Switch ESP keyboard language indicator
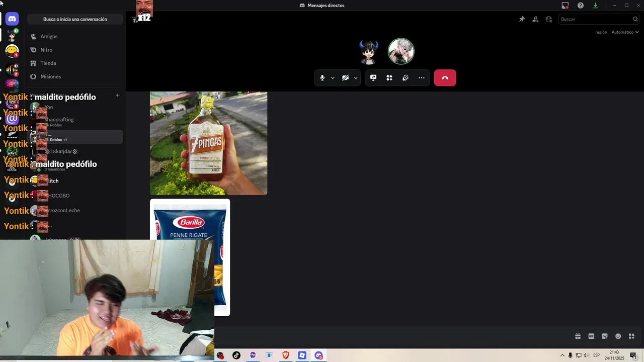The height and width of the screenshot is (362, 644). 596,355
